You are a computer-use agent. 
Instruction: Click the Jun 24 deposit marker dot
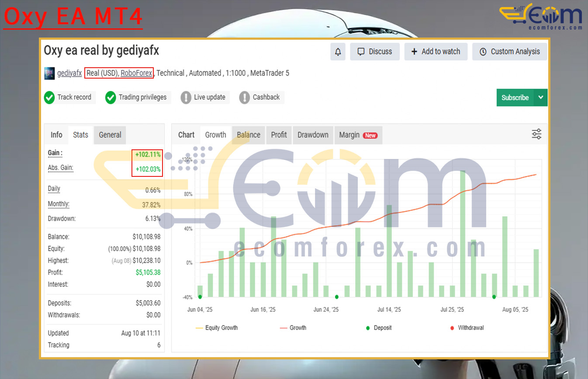337,297
